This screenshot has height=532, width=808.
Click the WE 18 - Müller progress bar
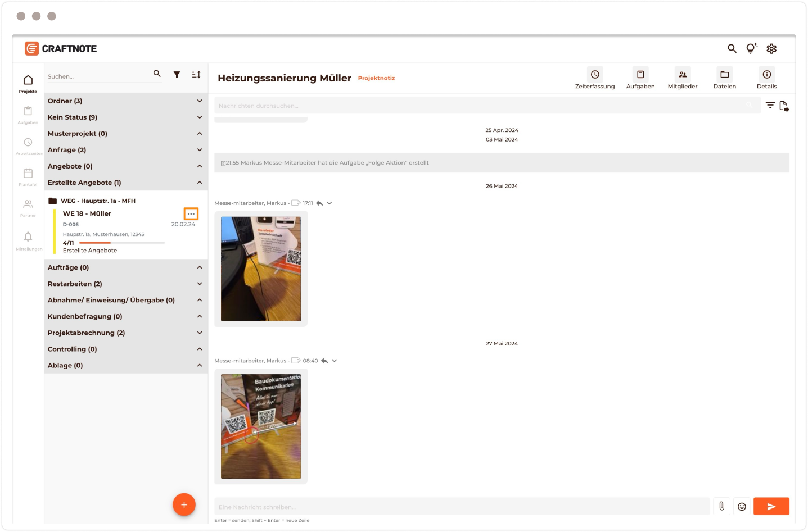[x=122, y=243]
